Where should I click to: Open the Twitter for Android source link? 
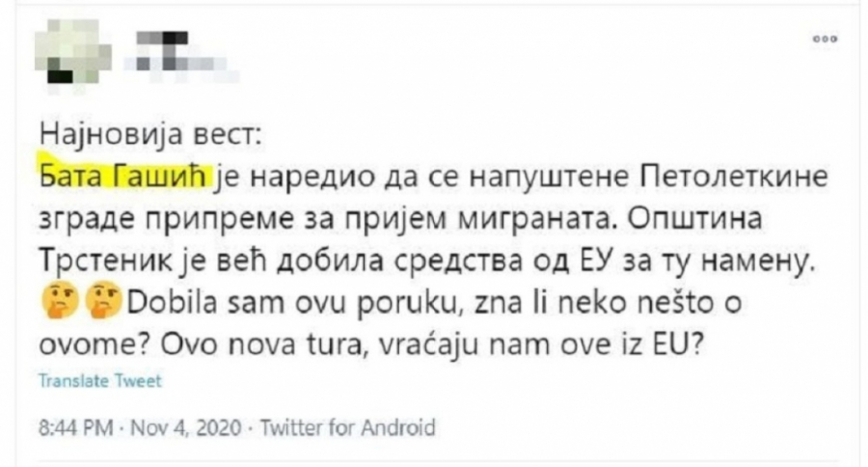tap(335, 427)
